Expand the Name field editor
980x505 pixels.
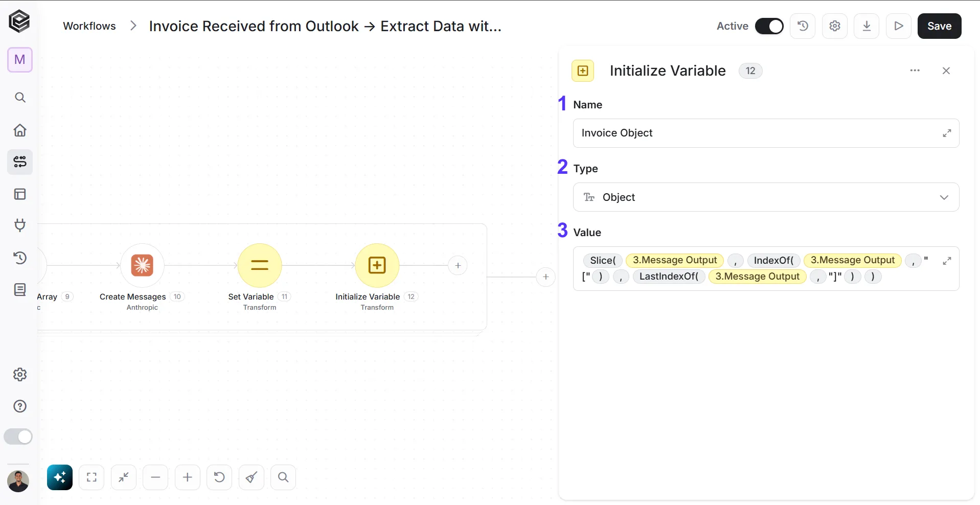pos(947,133)
